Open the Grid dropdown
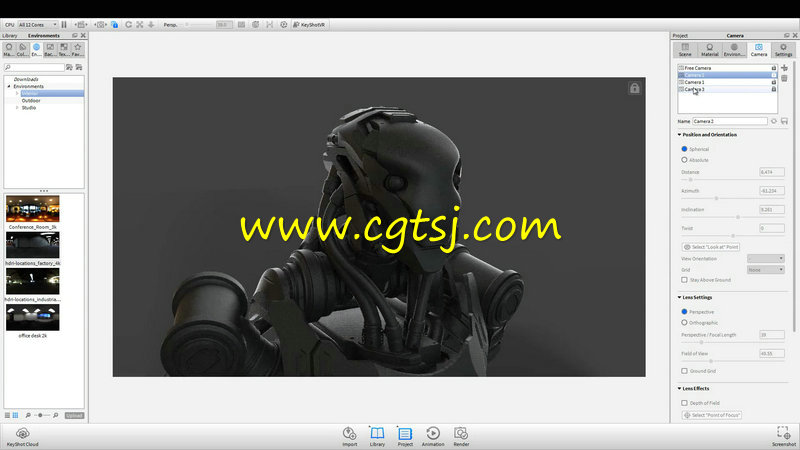This screenshot has height=450, width=800. pos(765,269)
